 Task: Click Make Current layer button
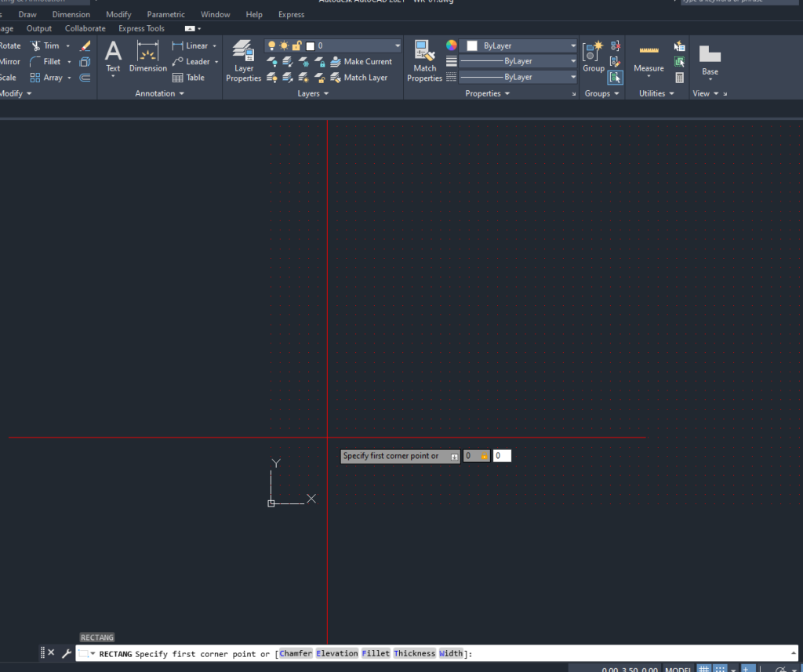coord(361,61)
